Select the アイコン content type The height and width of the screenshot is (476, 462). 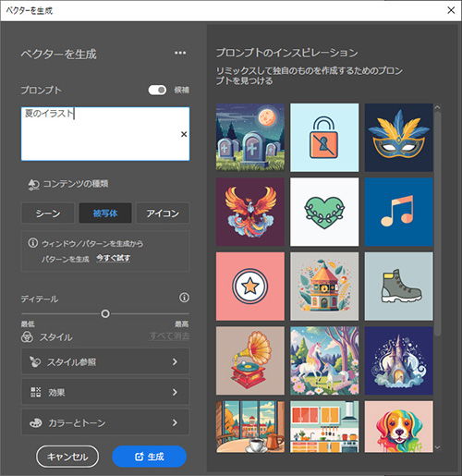click(x=163, y=213)
